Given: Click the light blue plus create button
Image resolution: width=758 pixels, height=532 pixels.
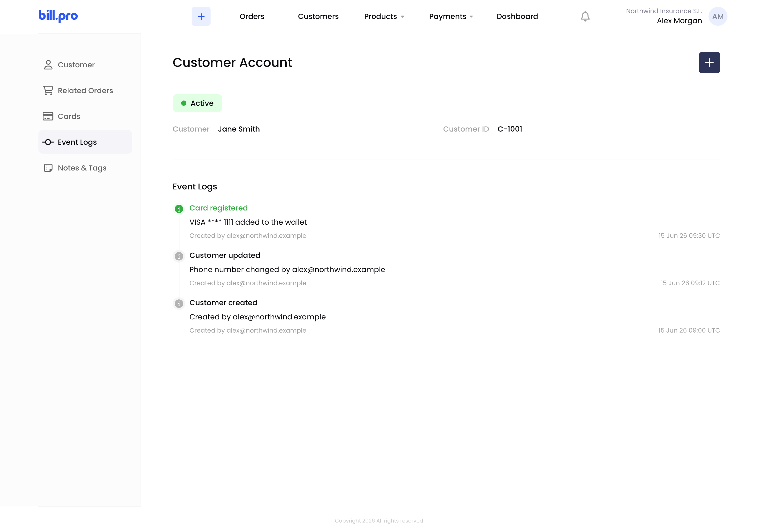Looking at the screenshot, I should click(201, 16).
